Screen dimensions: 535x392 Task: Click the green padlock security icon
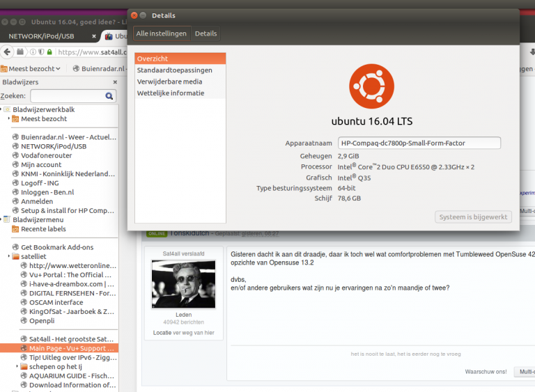pos(49,52)
